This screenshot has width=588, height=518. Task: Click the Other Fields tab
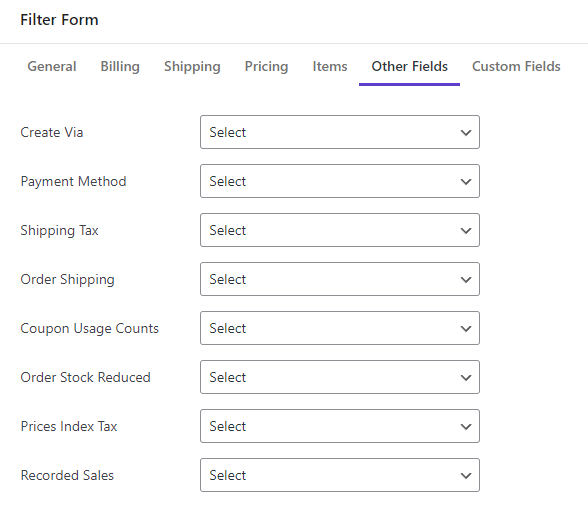point(410,66)
